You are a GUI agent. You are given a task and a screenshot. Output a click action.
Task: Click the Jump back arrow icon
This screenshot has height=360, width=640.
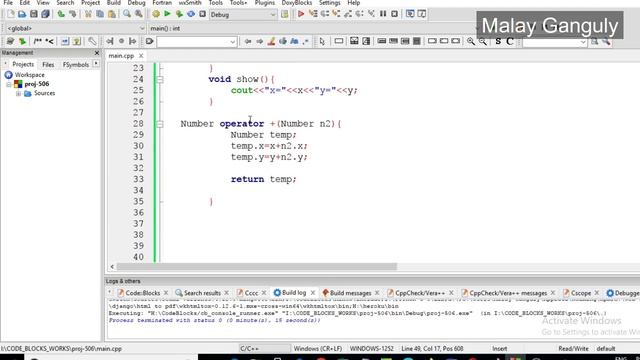point(248,41)
